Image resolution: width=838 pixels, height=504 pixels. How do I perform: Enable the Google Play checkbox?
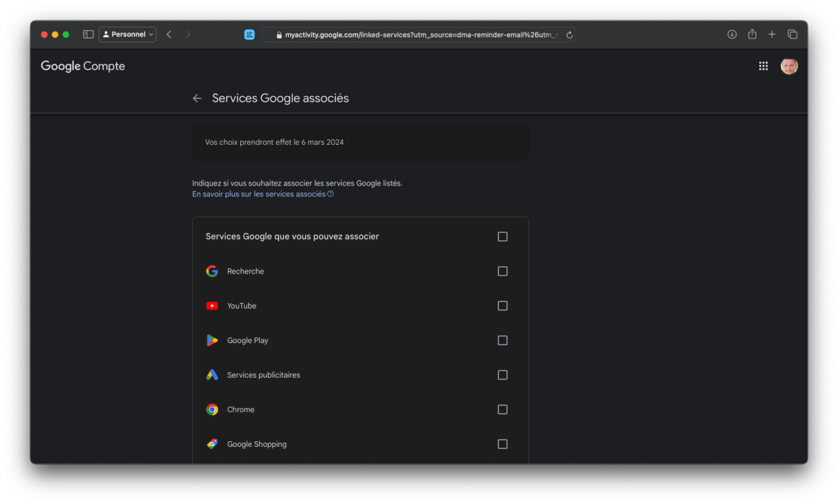503,340
